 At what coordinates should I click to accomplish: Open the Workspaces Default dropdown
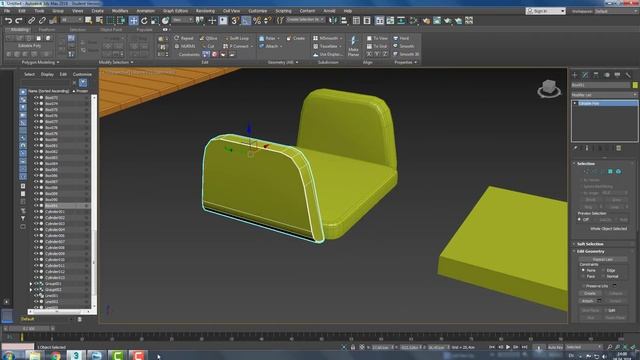coord(616,11)
